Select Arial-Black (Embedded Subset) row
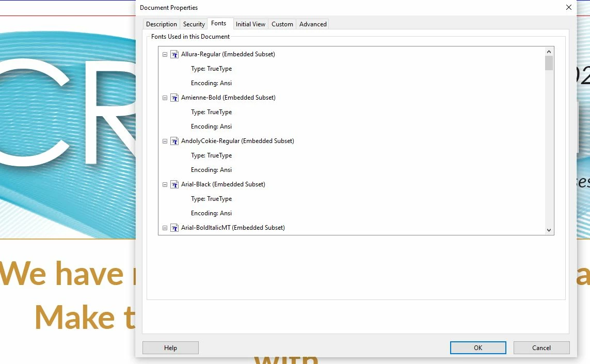The image size is (590, 364). (223, 184)
